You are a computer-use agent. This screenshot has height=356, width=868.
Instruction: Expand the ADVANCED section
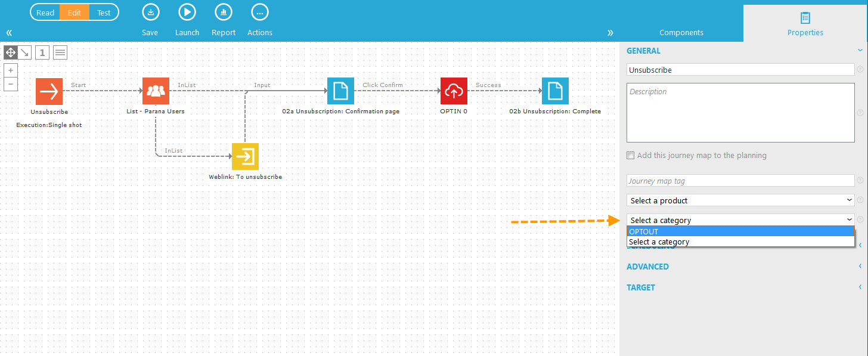click(x=648, y=267)
